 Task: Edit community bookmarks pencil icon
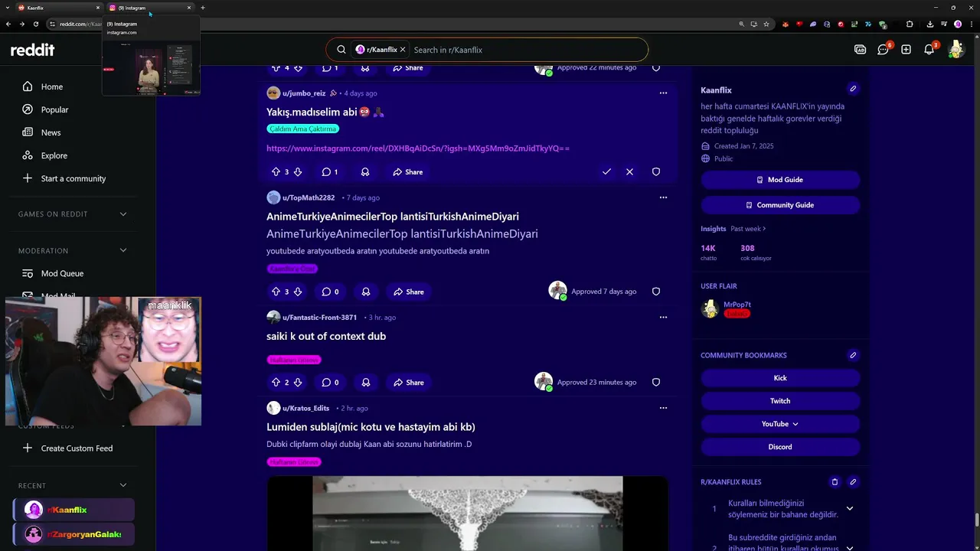pos(853,355)
